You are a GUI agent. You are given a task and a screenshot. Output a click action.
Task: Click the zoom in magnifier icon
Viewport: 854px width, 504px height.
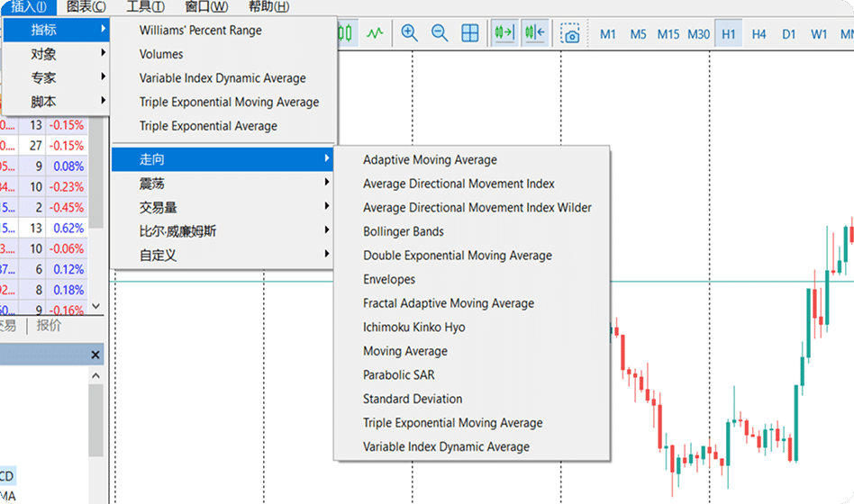click(x=410, y=33)
